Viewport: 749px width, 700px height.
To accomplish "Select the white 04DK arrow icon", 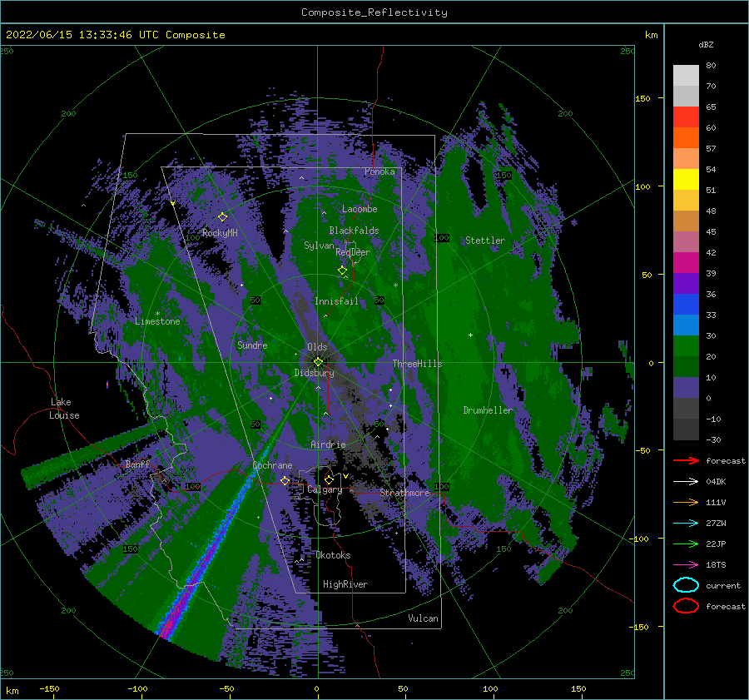I will [686, 481].
